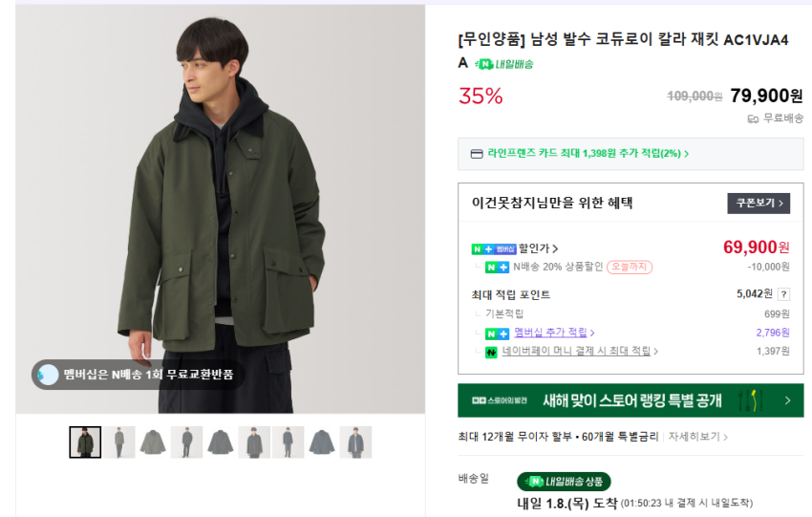Click the credit card icon for 라인프렌즈 카드
Image resolution: width=812 pixels, height=517 pixels.
[477, 154]
